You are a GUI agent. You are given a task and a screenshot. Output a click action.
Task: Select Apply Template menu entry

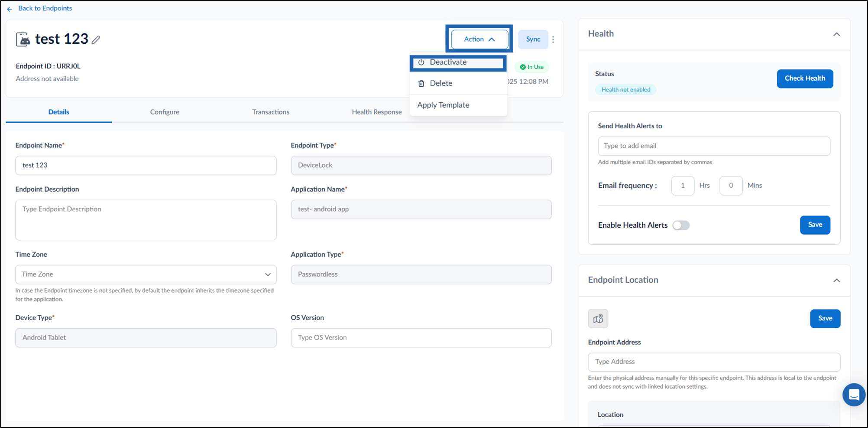click(458, 105)
